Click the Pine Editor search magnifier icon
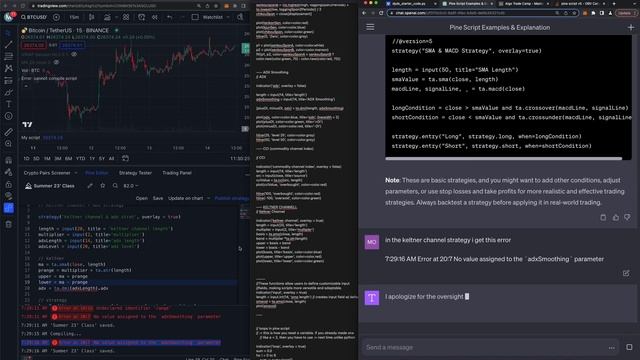This screenshot has height=360, width=640. point(115,186)
